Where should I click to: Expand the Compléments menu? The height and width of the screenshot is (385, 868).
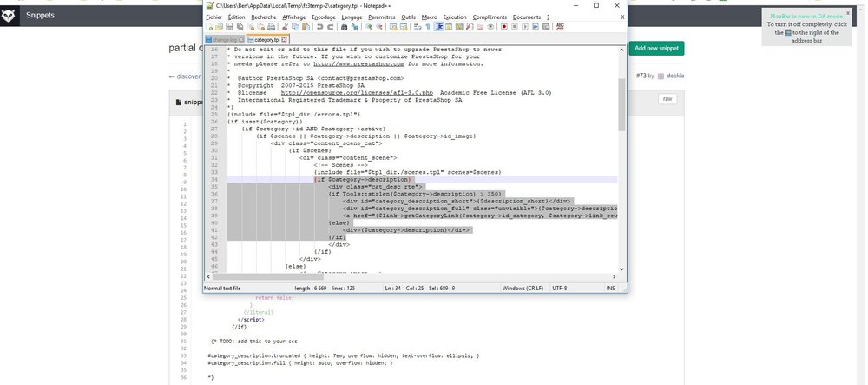click(490, 17)
